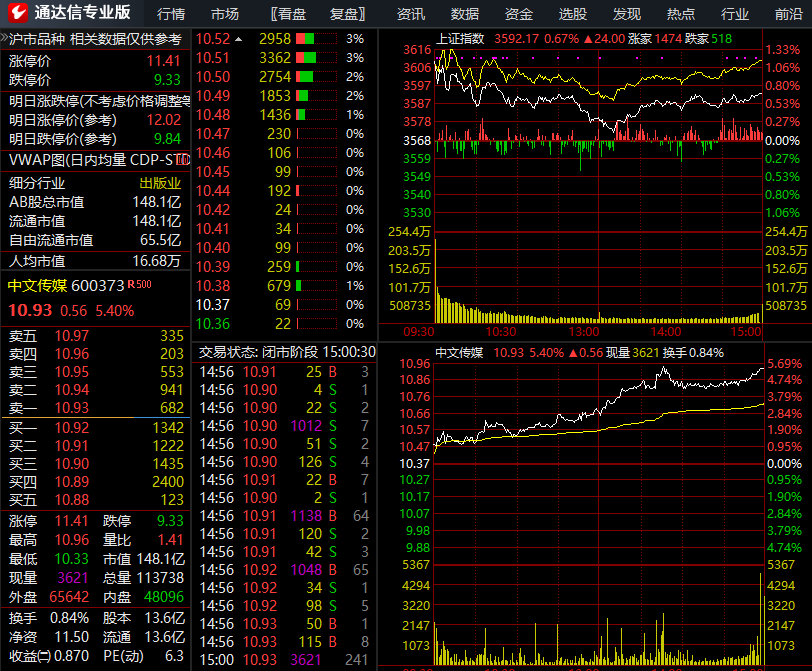Open the 出版业 industry link
The width and height of the screenshot is (812, 671).
pos(160,183)
